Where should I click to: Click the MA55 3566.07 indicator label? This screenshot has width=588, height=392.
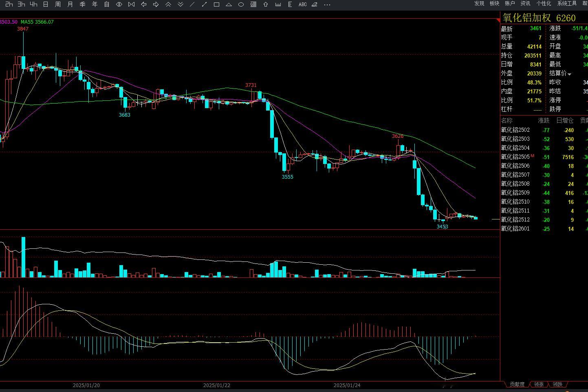pyautogui.click(x=37, y=22)
